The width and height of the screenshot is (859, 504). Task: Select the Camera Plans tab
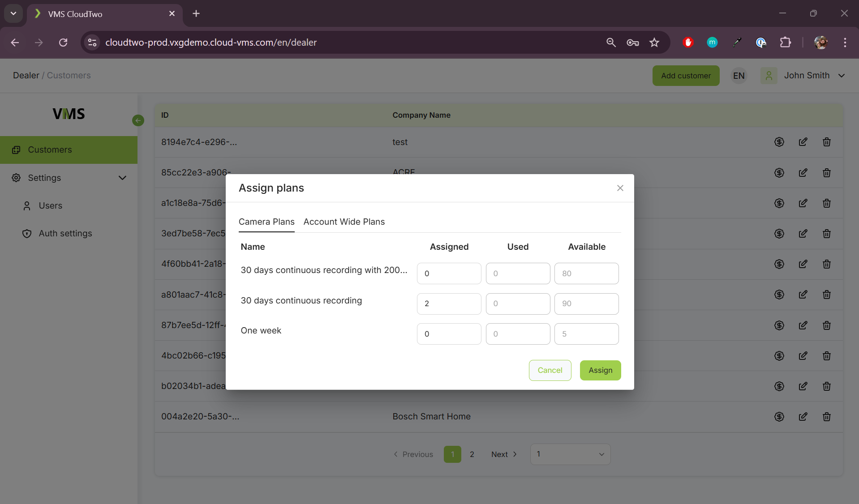pos(266,222)
